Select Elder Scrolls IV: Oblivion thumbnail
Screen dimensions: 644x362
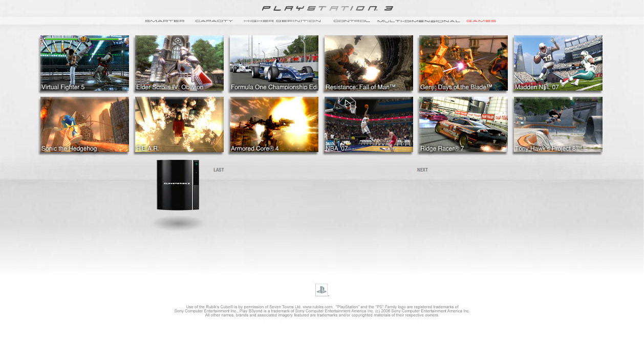click(x=179, y=63)
